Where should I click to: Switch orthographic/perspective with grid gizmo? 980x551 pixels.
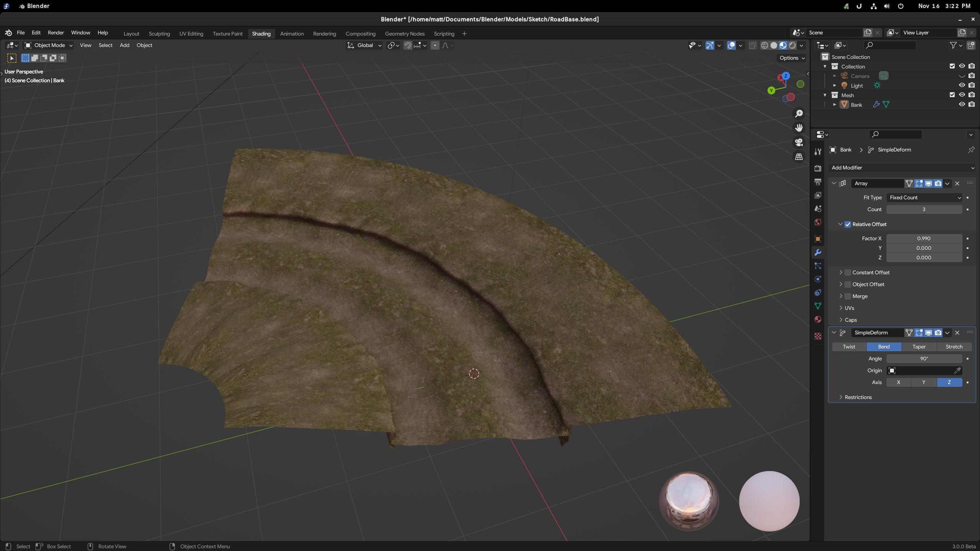pyautogui.click(x=799, y=157)
